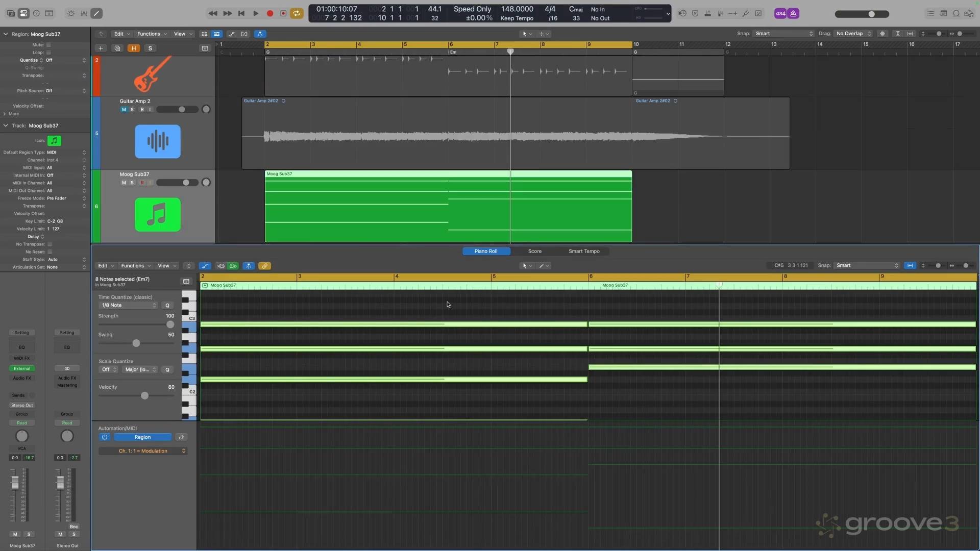The height and width of the screenshot is (551, 980).
Task: Record-enable the Moog Sub37 track
Action: pyautogui.click(x=142, y=183)
